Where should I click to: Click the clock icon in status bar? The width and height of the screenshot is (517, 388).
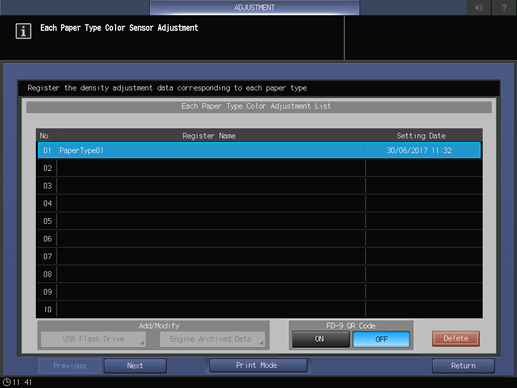7,382
